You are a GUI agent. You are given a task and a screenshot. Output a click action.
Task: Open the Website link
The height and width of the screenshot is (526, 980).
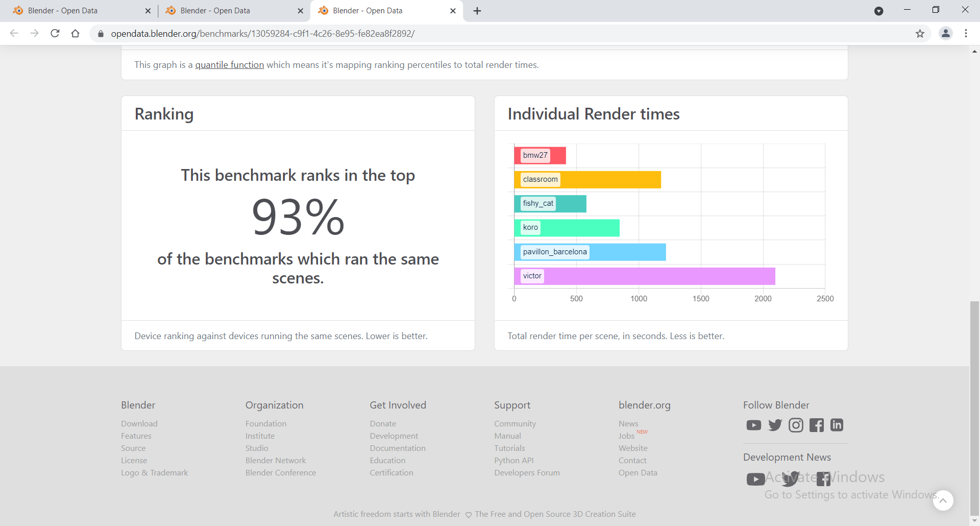tap(633, 448)
